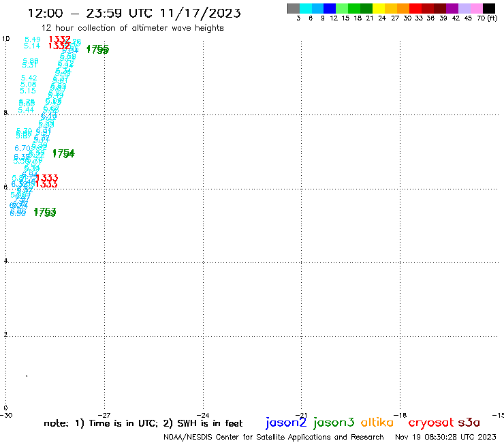The height and width of the screenshot is (443, 504).
Task: Pick the purple swatch above legend value 42
Action: 452,8
